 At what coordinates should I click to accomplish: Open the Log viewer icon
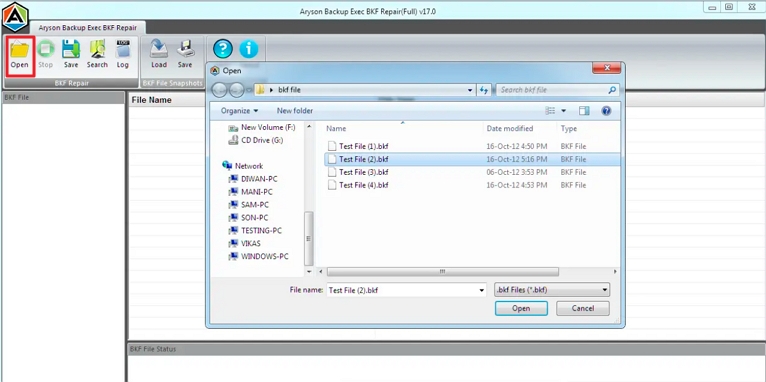coord(123,55)
